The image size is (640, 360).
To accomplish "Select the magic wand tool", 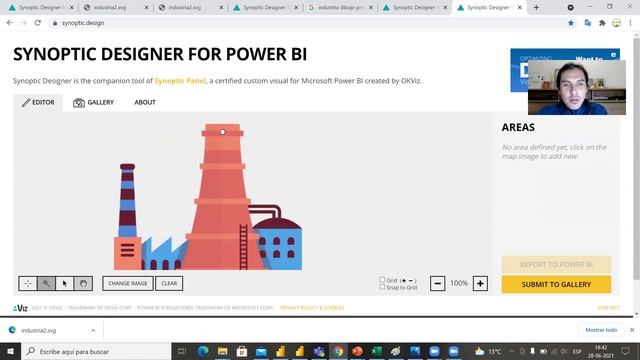I will tap(46, 283).
